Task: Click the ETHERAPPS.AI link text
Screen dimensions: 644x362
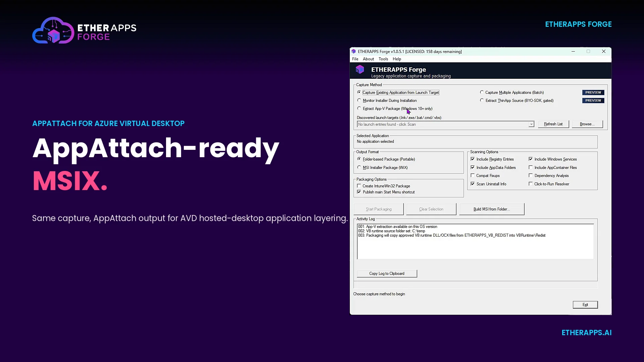Action: pos(586,333)
